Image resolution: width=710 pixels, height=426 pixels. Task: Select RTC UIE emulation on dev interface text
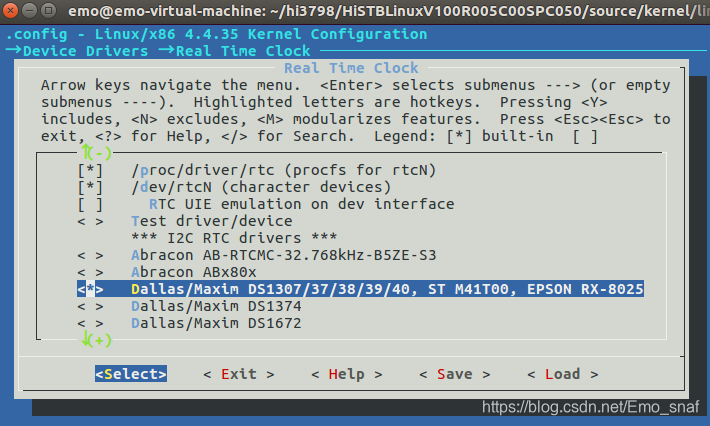point(302,205)
